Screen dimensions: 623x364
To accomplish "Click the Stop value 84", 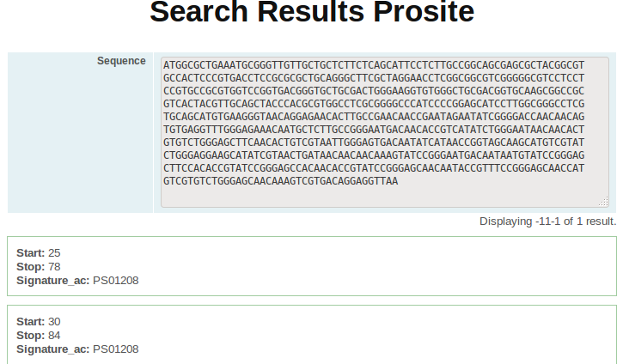I will click(x=54, y=336).
